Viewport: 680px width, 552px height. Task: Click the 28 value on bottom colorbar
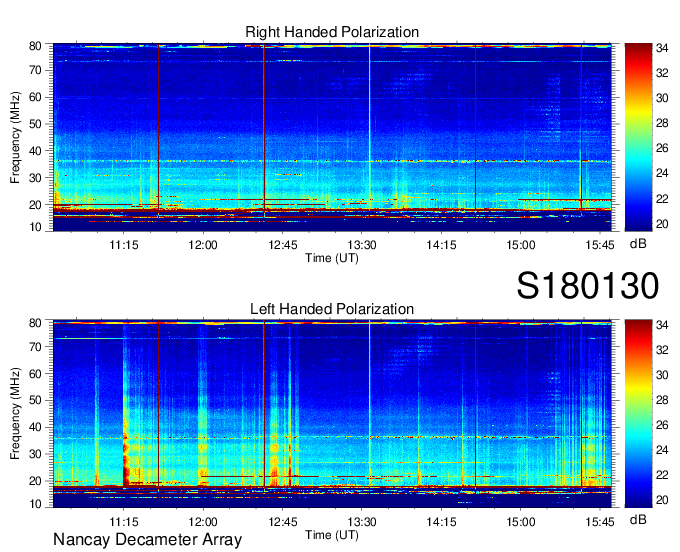[662, 400]
